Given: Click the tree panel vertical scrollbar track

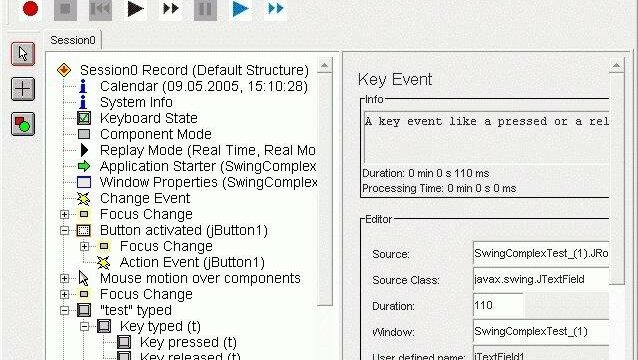Looking at the screenshot, I should tap(324, 189).
